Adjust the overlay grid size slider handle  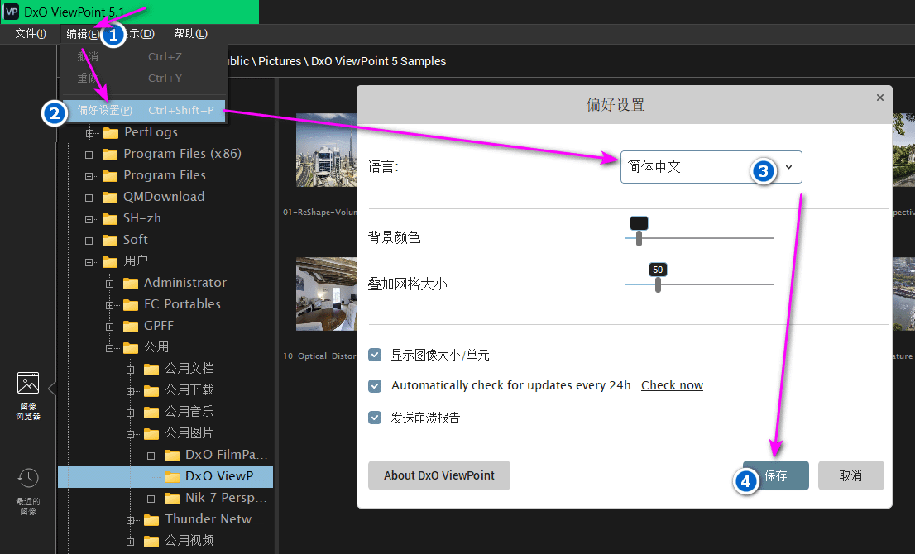658,285
